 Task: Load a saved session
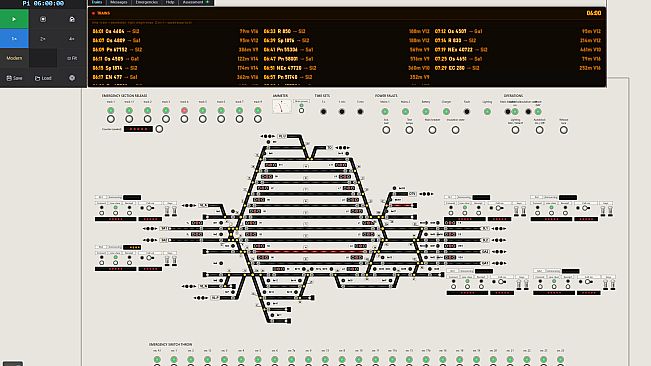[x=43, y=78]
